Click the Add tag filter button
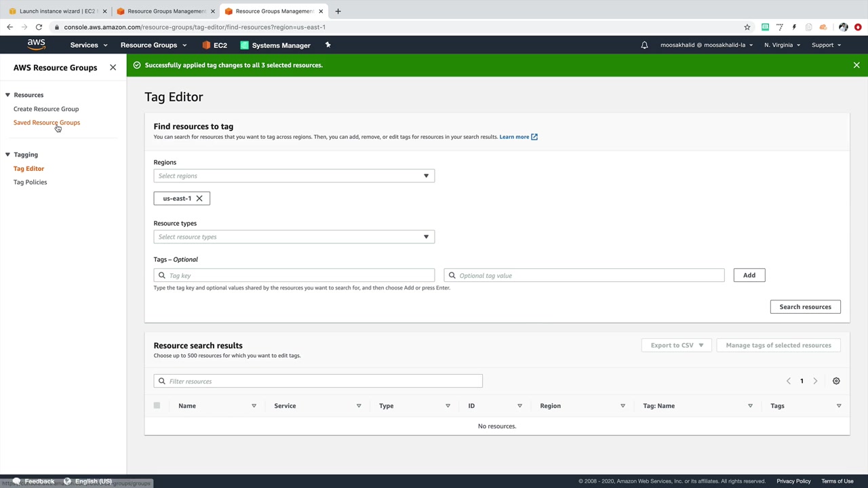This screenshot has width=868, height=488. [x=749, y=275]
